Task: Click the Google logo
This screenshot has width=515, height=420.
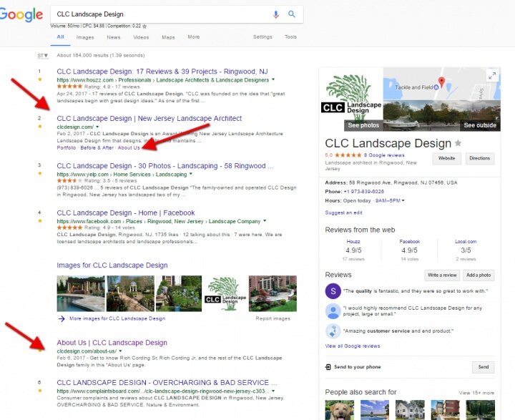Action: [21, 15]
